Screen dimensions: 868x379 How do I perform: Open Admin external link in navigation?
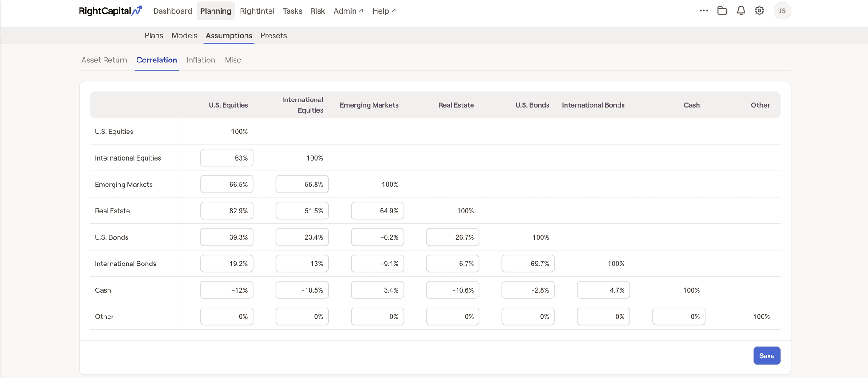click(x=348, y=11)
